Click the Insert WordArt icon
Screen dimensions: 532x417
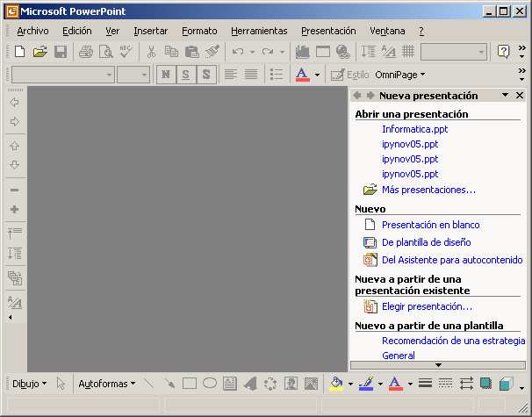tap(249, 384)
